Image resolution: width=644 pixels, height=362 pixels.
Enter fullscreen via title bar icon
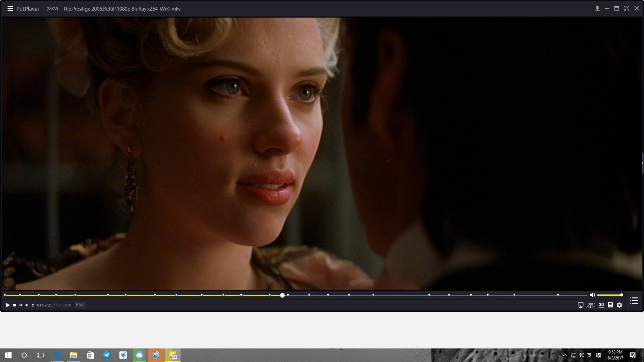(x=627, y=8)
